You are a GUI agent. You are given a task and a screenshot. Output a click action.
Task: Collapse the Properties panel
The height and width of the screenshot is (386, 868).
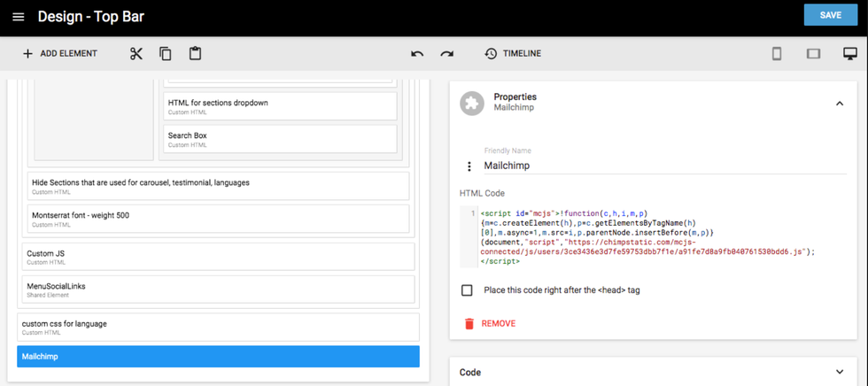point(839,104)
